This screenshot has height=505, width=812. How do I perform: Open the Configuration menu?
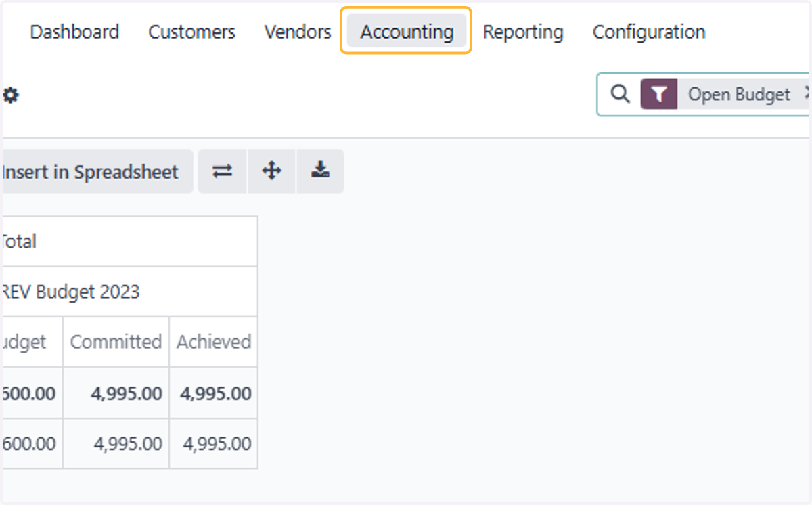tap(649, 32)
